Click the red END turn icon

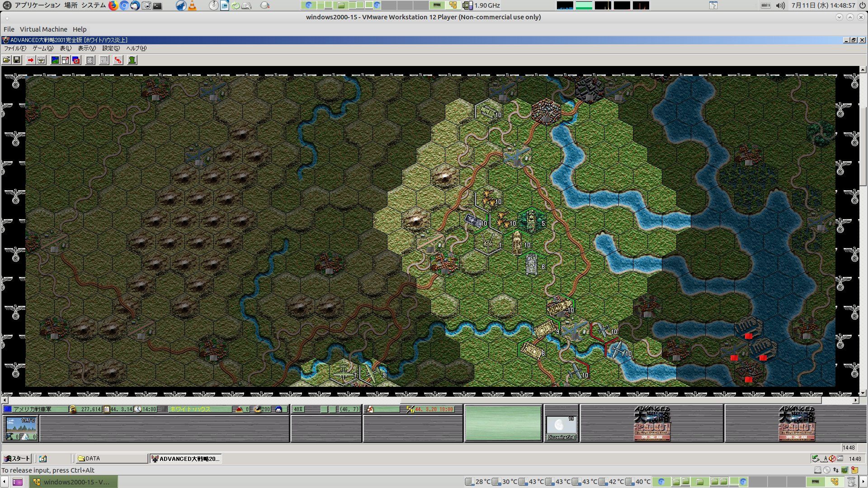pyautogui.click(x=118, y=60)
